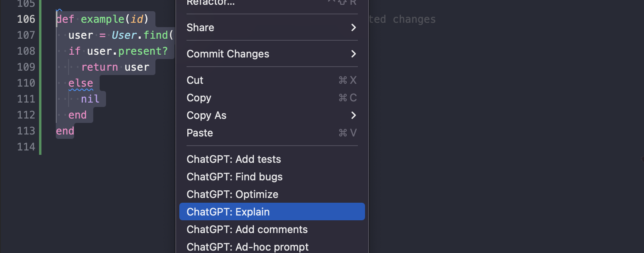Screen dimensions: 644x253
Task: Select ChatGPT: Find bugs
Action: click(x=234, y=177)
